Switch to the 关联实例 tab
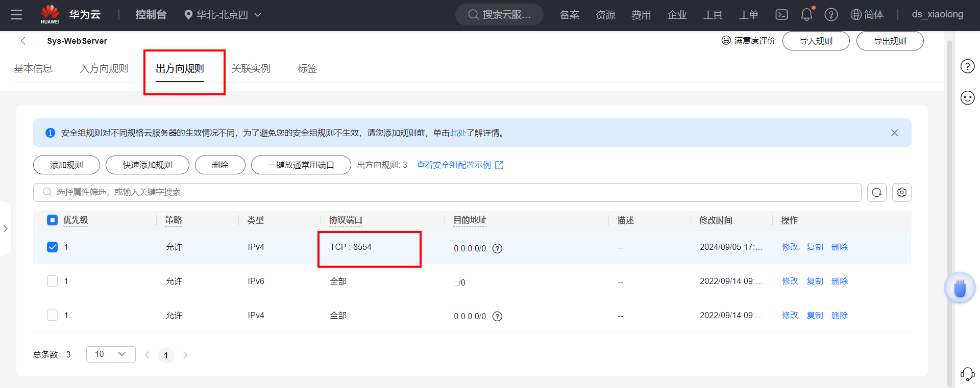The image size is (980, 388). (250, 68)
